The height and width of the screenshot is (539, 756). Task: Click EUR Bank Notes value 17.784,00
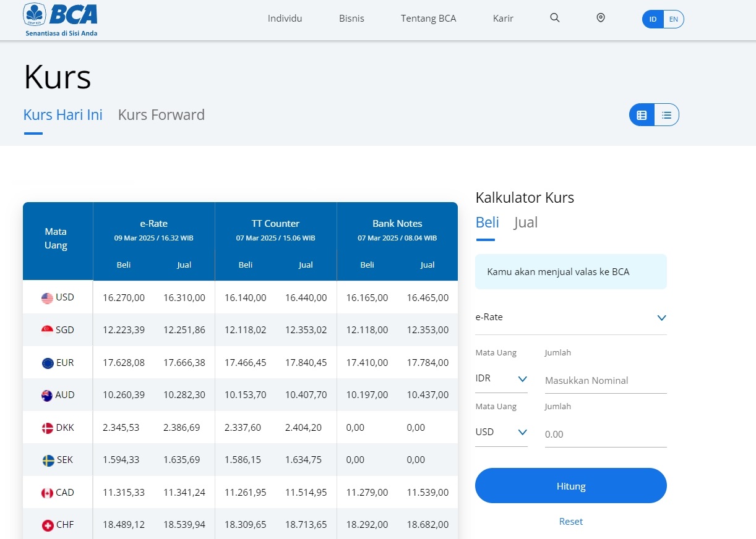(427, 363)
